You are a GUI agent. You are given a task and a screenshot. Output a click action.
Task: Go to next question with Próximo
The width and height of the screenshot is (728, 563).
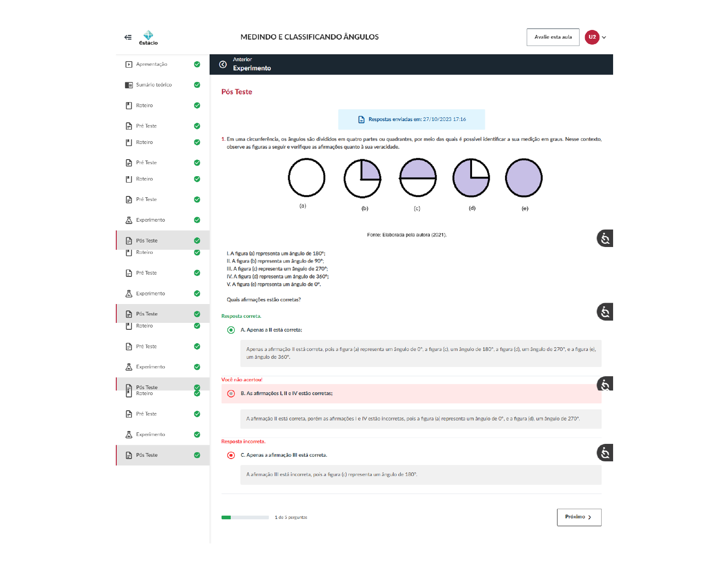click(579, 517)
